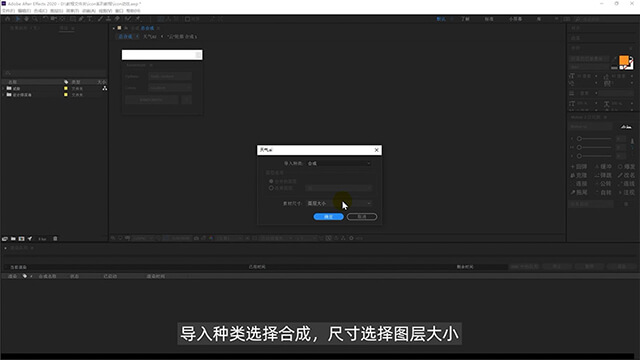The height and width of the screenshot is (360, 640).
Task: Open the 文件(F) menu
Action: tap(8, 11)
